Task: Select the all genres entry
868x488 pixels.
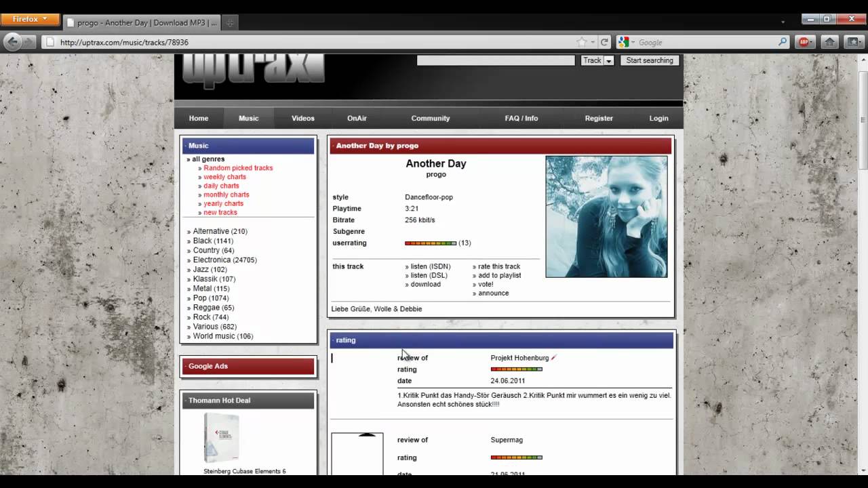Action: (x=208, y=159)
